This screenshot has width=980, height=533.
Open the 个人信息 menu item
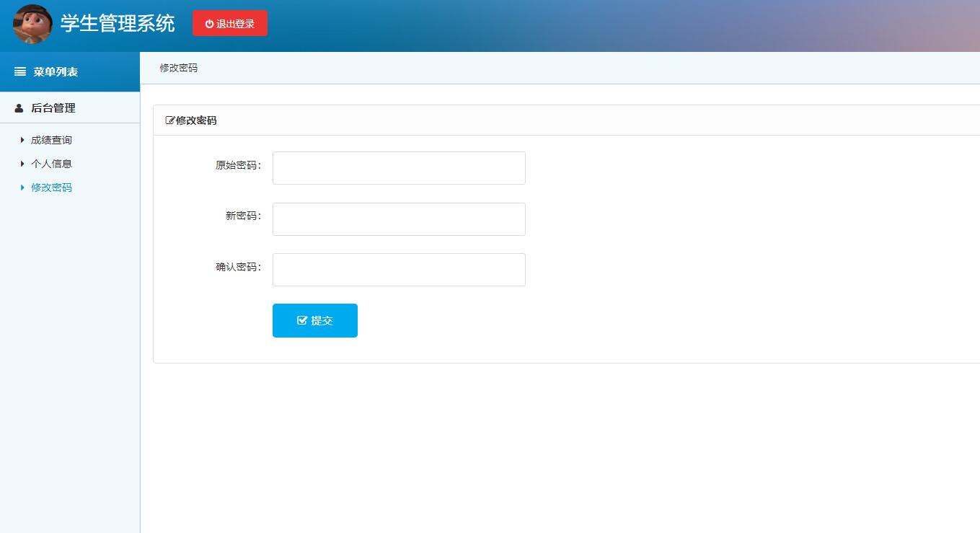click(51, 164)
